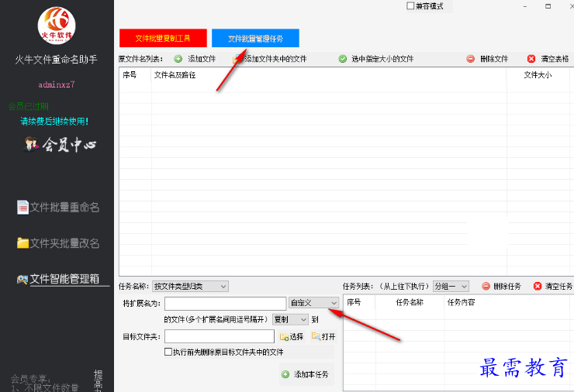Switch to 文件批量管理任务 tab
The width and height of the screenshot is (574, 392).
point(255,38)
